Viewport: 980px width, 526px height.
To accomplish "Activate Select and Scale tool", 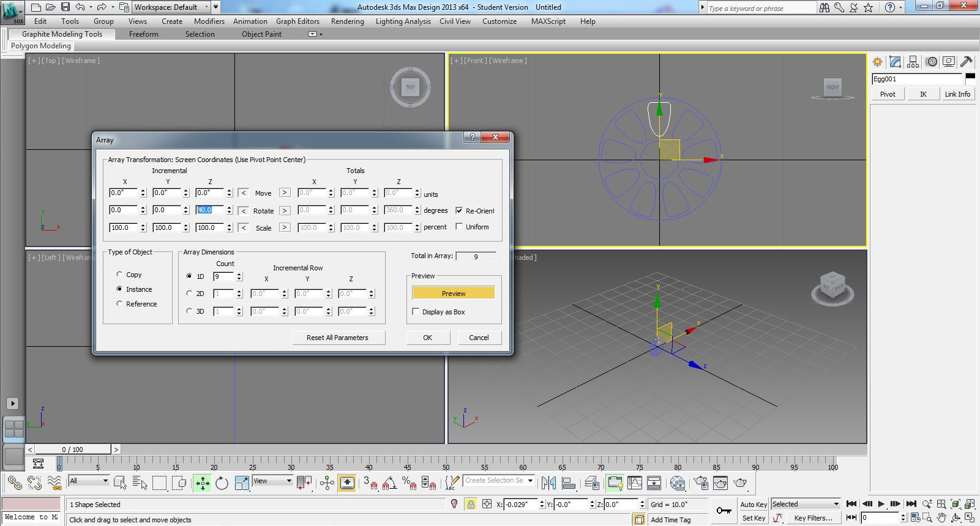I will pyautogui.click(x=242, y=483).
